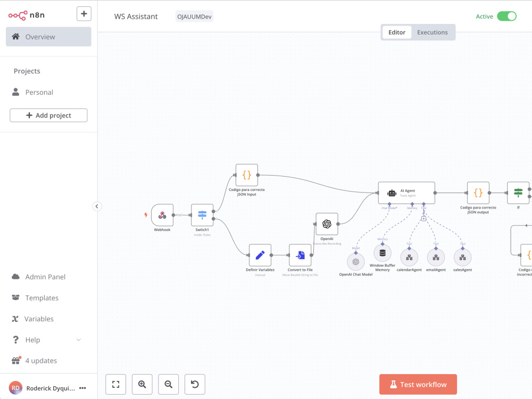
Task: Click the OJAUUMDev tag
Action: click(194, 16)
